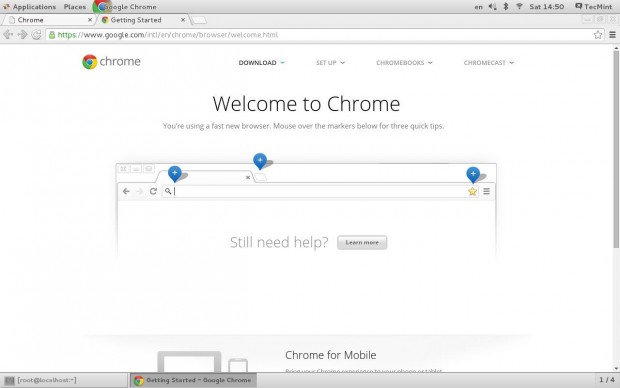This screenshot has height=388, width=620.
Task: Click illustrated yellow bookmark star
Action: point(472,191)
